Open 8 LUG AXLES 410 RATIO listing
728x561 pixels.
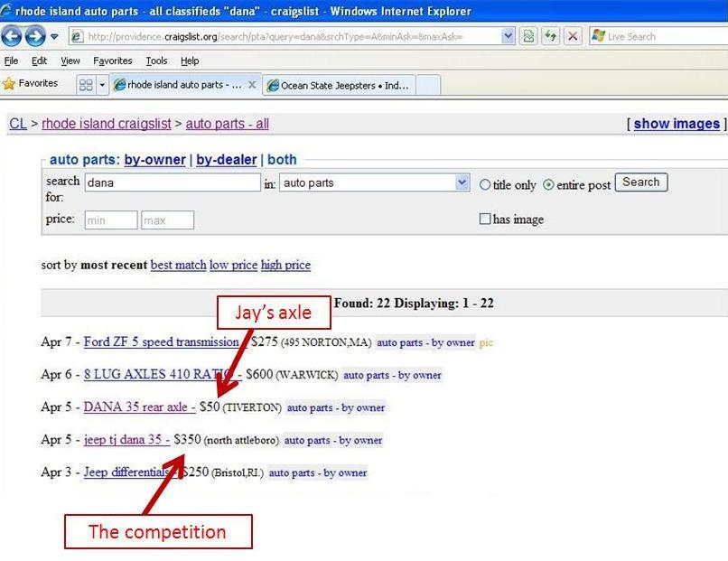pyautogui.click(x=158, y=375)
